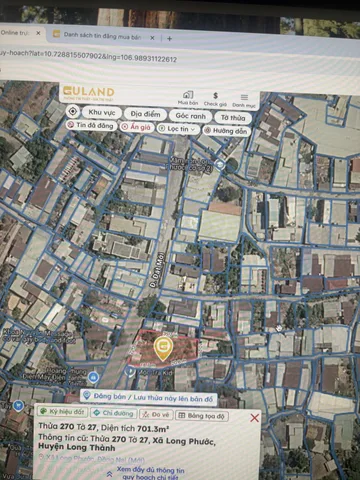Click parcel text Thửa 270 Tờ 27, Diện tích 701.3m²
Image resolution: width=360 pixels, height=480 pixels.
click(104, 427)
